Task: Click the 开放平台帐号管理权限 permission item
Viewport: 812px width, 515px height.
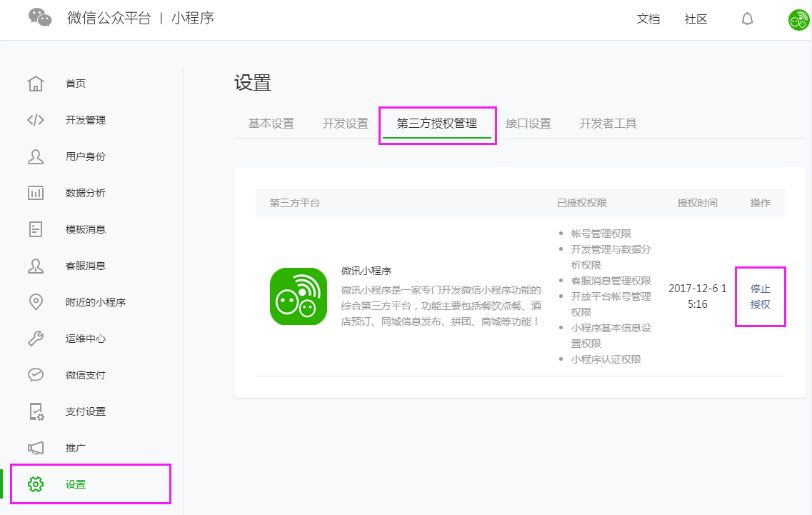Action: pyautogui.click(x=611, y=304)
